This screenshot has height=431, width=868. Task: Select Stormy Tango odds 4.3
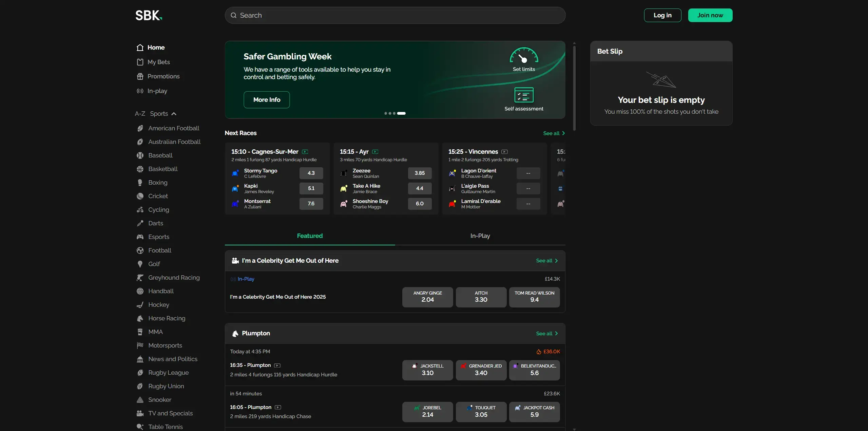point(311,173)
